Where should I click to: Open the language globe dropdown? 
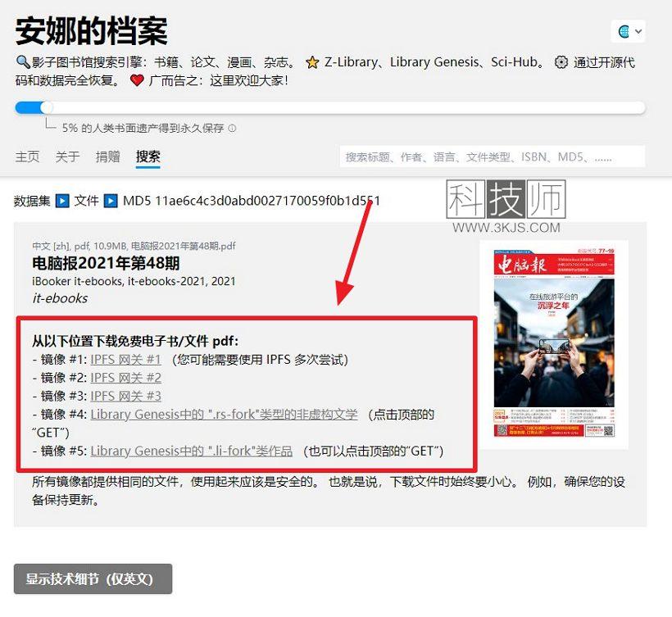tap(629, 31)
